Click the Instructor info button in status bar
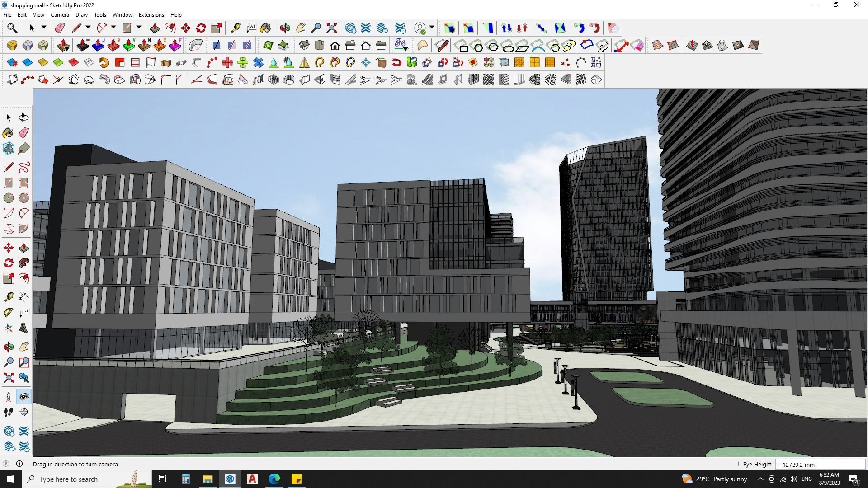Viewport: 868px width, 488px height. pos(19,464)
